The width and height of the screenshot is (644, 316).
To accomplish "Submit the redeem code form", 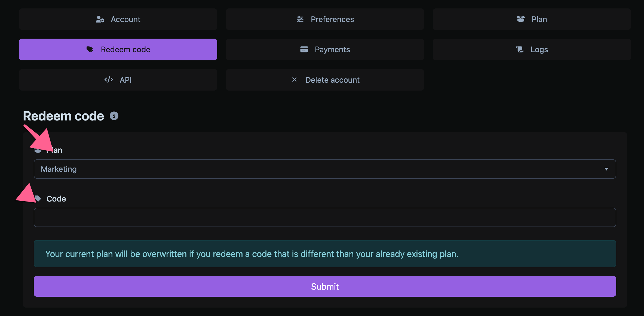I will pos(325,286).
